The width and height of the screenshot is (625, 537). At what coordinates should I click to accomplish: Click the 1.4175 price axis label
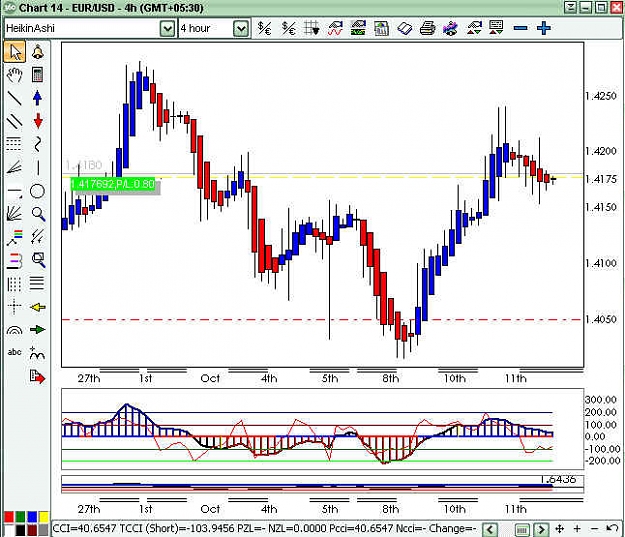(601, 179)
